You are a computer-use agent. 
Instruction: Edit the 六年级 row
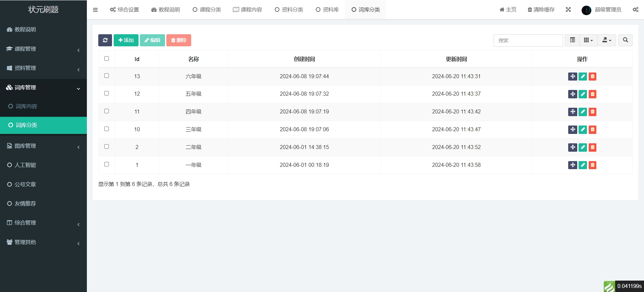[583, 77]
